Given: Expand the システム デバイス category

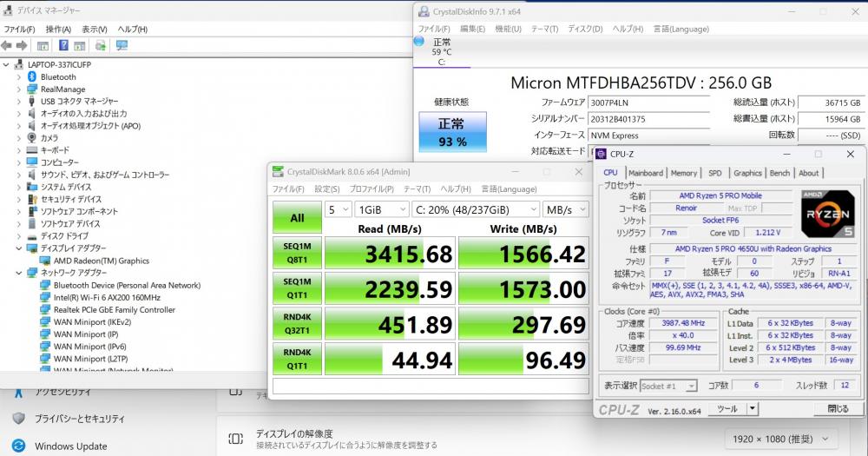Looking at the screenshot, I should 19,187.
